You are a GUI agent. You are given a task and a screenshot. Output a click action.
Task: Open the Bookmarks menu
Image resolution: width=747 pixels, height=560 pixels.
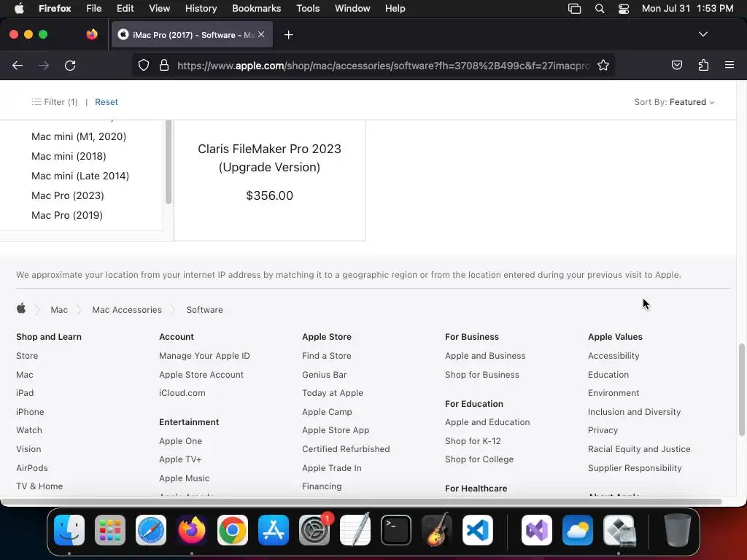(256, 9)
